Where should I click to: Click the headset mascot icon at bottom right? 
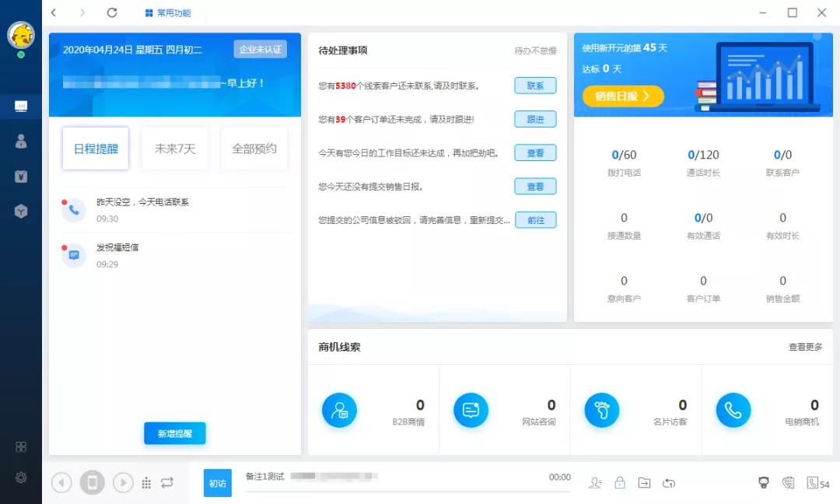764,482
